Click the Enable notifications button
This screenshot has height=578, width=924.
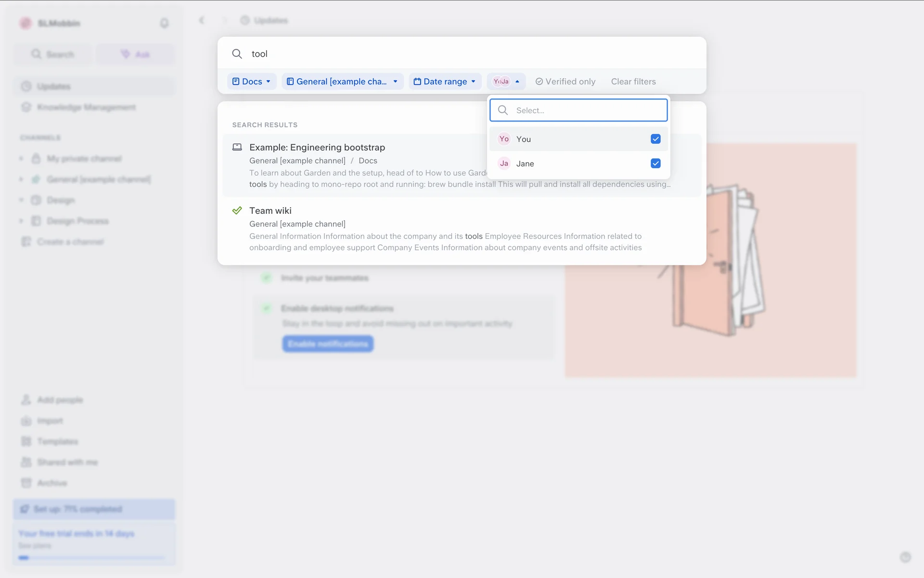[328, 344]
